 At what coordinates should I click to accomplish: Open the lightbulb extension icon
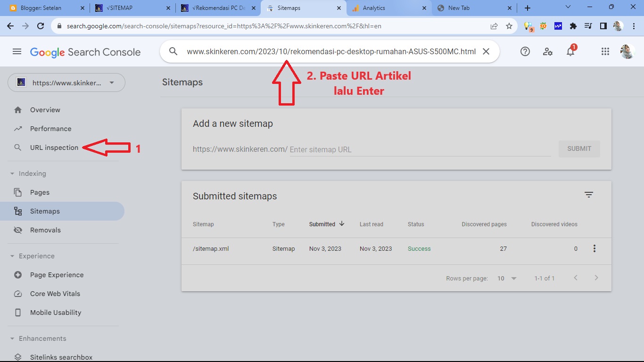528,27
